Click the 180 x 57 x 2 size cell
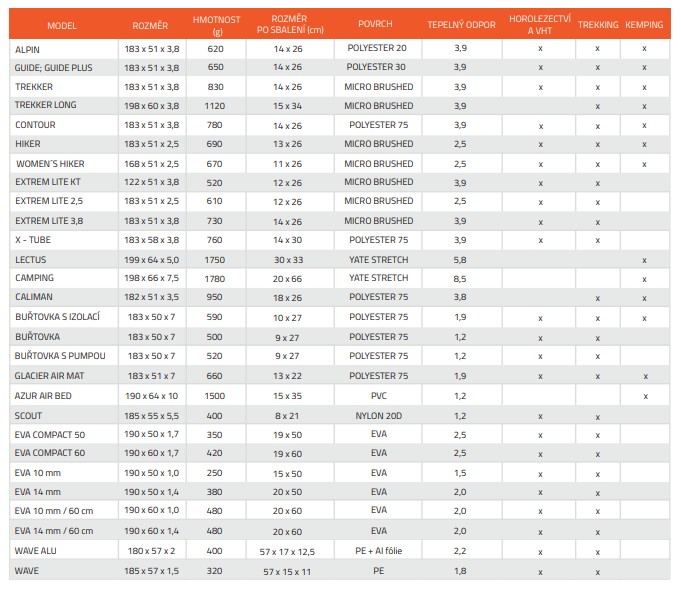Image resolution: width=681 pixels, height=590 pixels. 152,551
